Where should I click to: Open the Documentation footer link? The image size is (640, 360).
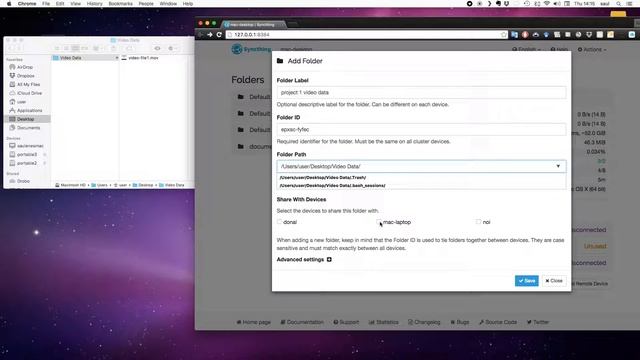coord(302,322)
